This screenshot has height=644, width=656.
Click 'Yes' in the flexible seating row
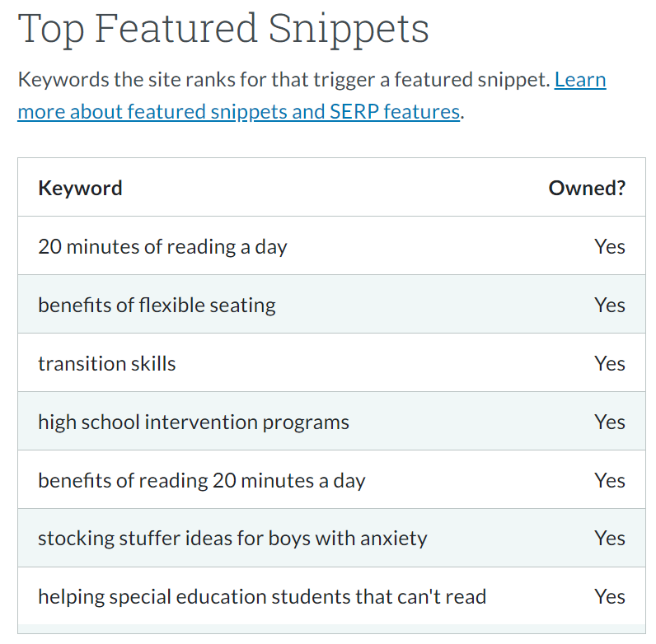point(609,305)
